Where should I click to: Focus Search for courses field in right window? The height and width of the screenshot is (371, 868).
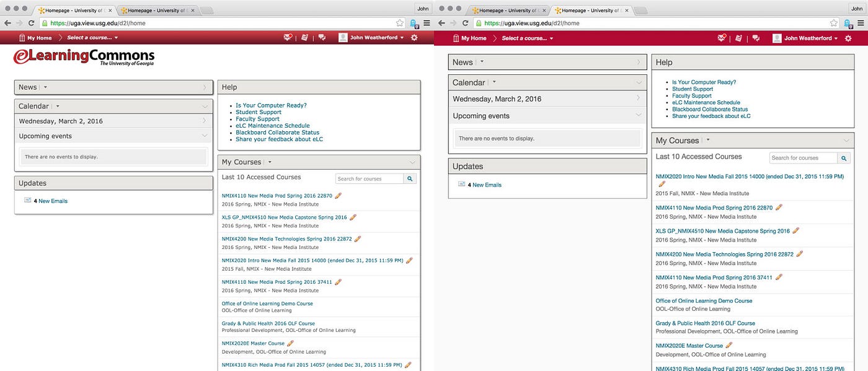(804, 158)
